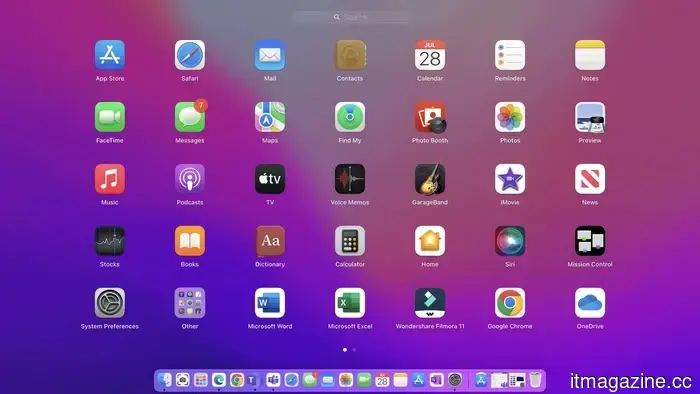Click the Launchpad icon in the Dock
The image size is (700, 394).
[x=201, y=380]
